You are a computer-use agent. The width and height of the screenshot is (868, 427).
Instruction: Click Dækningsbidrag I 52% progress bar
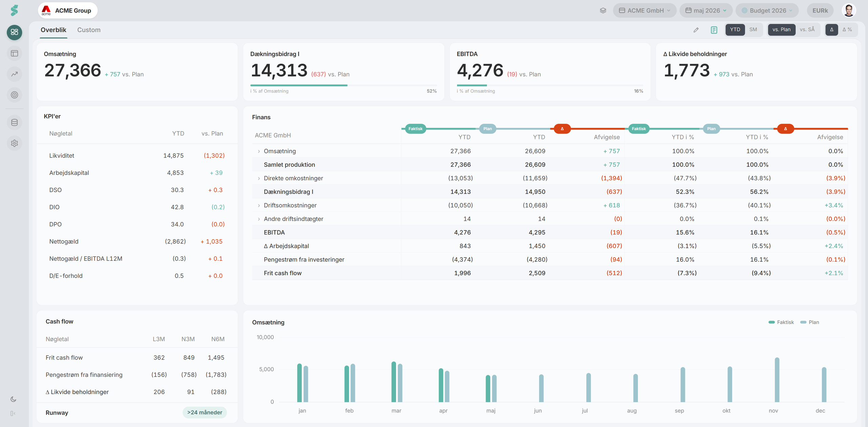coord(343,85)
